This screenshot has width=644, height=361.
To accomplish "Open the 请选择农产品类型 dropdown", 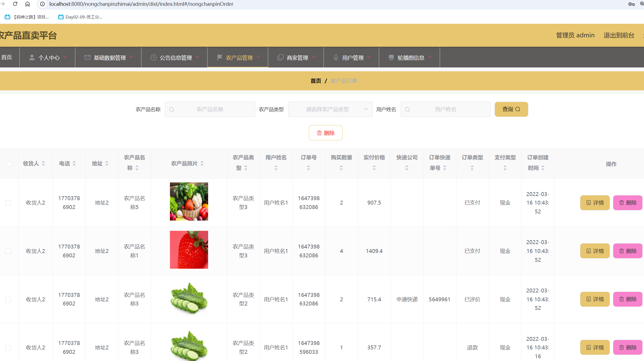I will pos(330,109).
